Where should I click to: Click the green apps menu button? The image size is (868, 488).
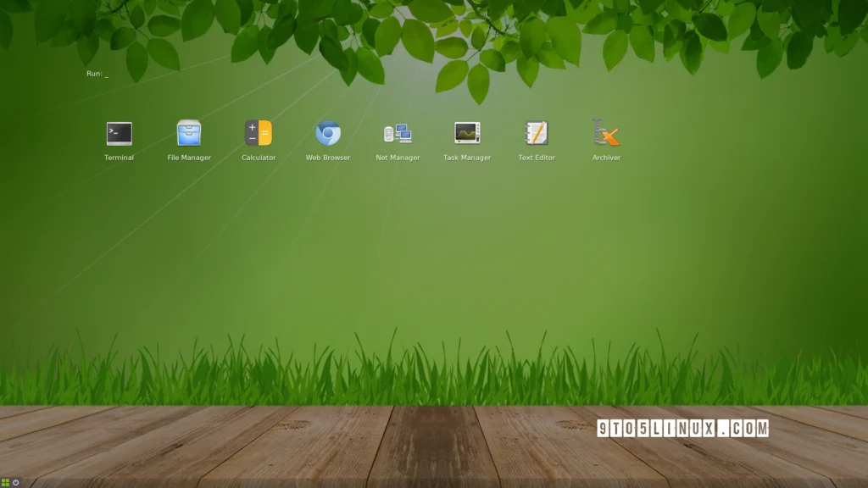(x=6, y=482)
